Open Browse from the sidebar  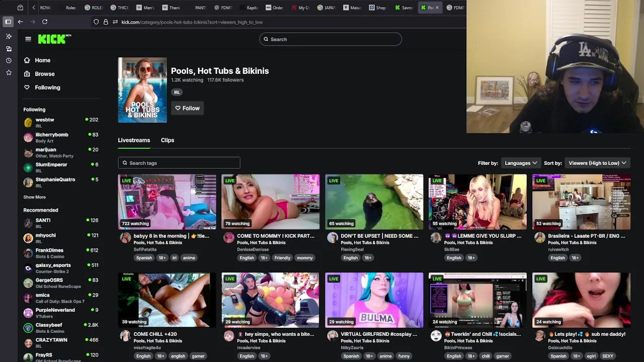[x=44, y=74]
